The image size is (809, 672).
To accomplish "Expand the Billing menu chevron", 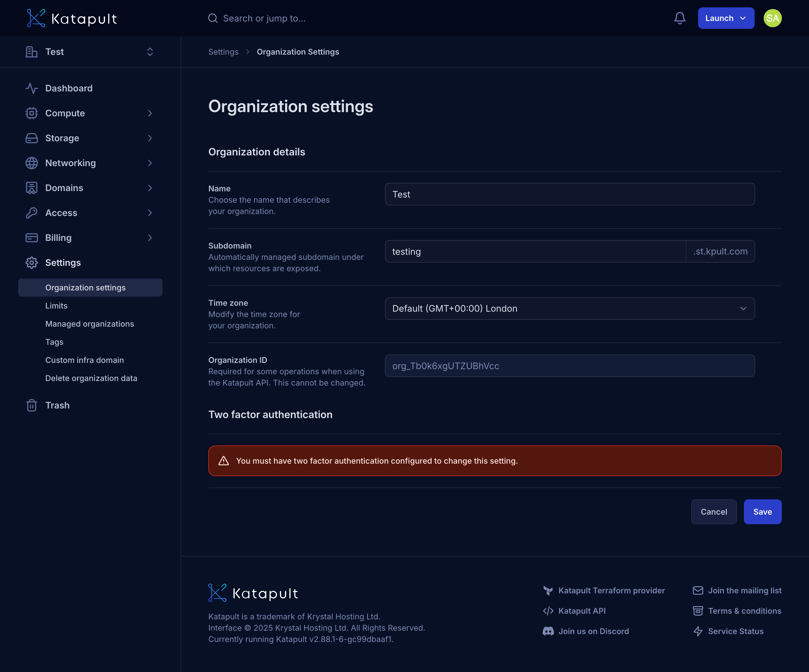I will tap(150, 238).
